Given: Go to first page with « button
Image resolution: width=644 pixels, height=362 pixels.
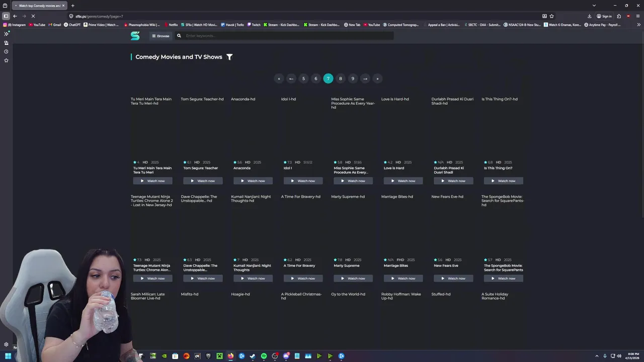Looking at the screenshot, I should [279, 78].
